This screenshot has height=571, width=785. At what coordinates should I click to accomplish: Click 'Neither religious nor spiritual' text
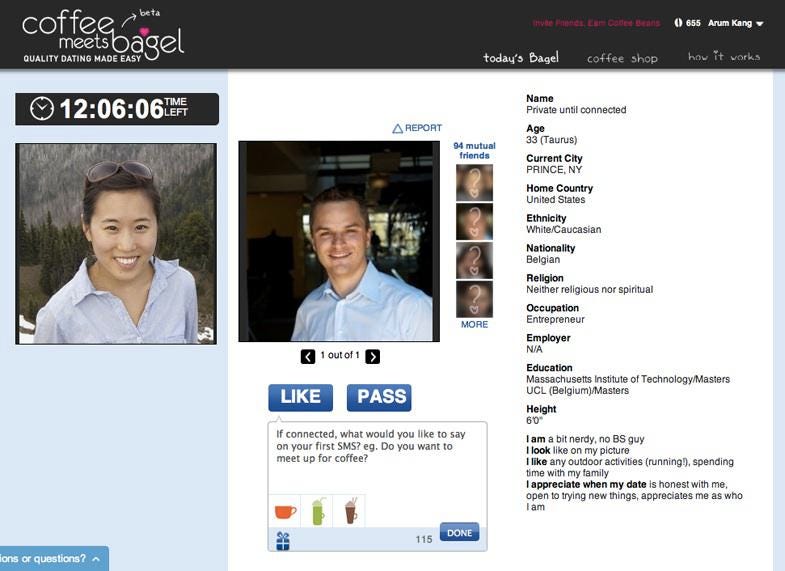tap(589, 289)
